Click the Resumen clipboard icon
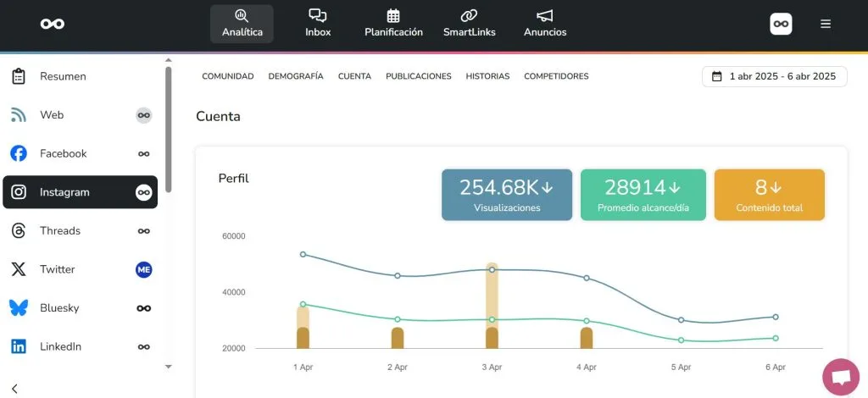 tap(19, 76)
